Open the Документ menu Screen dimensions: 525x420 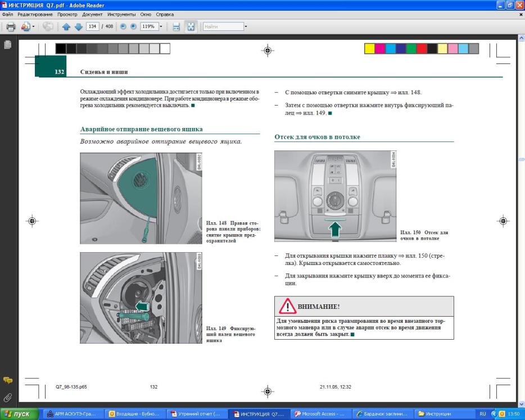pos(92,15)
